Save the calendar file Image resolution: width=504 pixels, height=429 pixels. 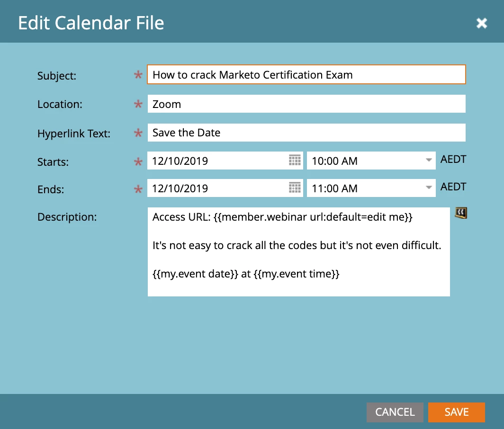tap(457, 412)
